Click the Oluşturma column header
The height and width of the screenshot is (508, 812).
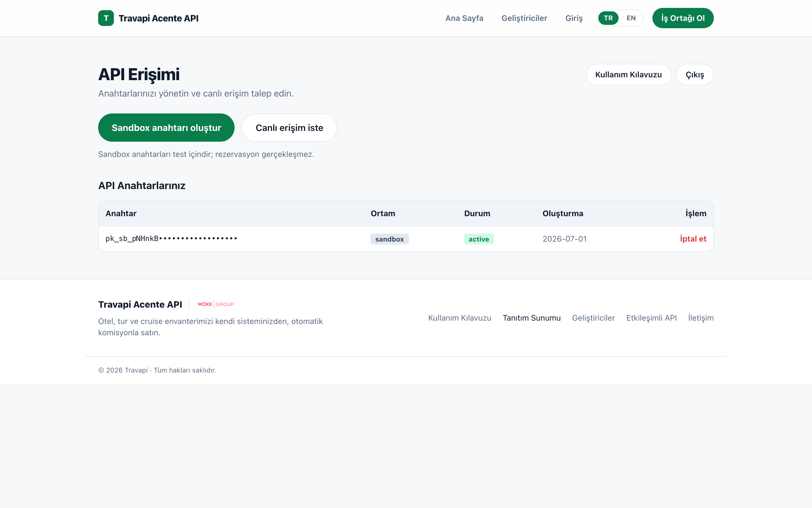(x=563, y=213)
